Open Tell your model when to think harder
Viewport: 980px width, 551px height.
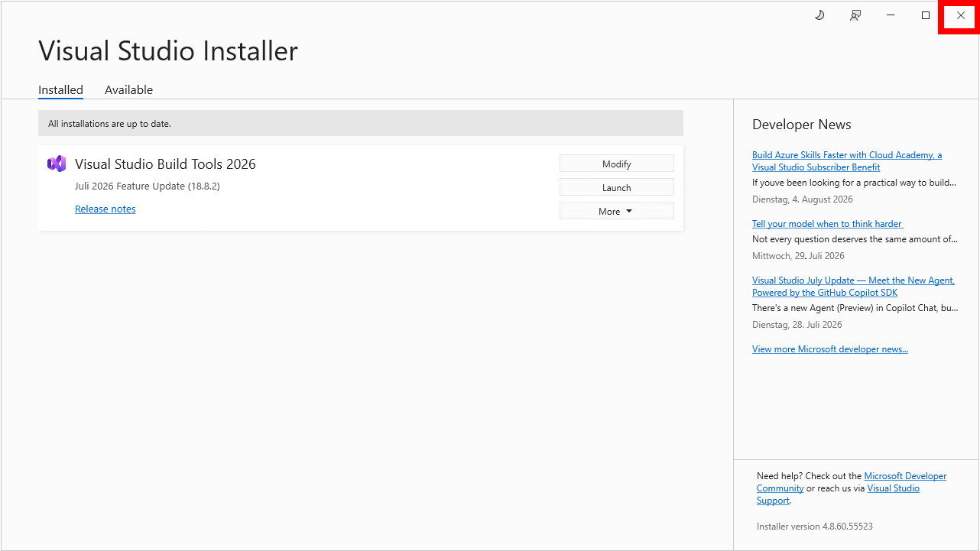pyautogui.click(x=827, y=223)
